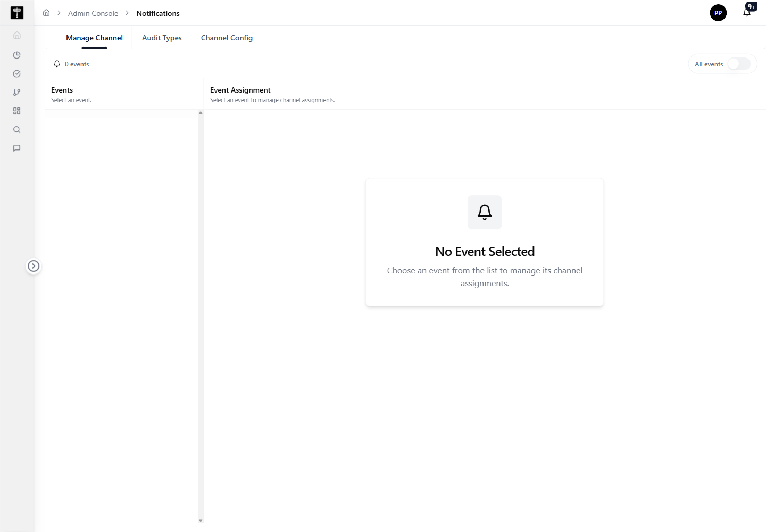Viewport: 766px width, 532px height.
Task: Click the Notifications breadcrumb
Action: pos(158,13)
